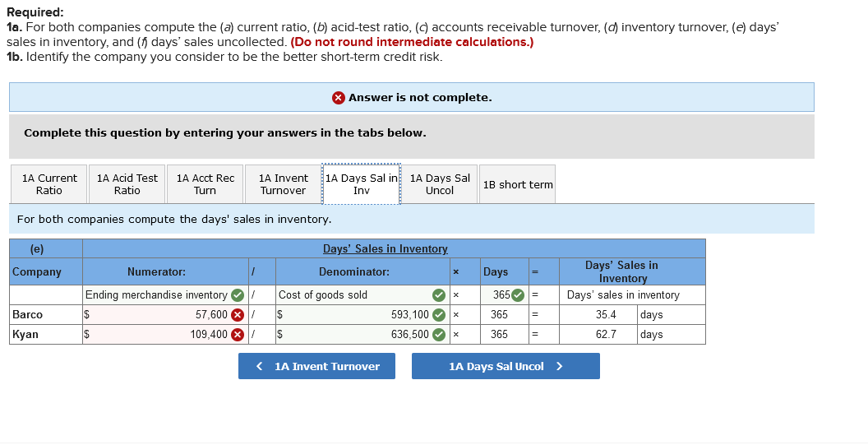This screenshot has width=868, height=445.
Task: Click green check beside the header-row 365 days value
Action: (518, 295)
